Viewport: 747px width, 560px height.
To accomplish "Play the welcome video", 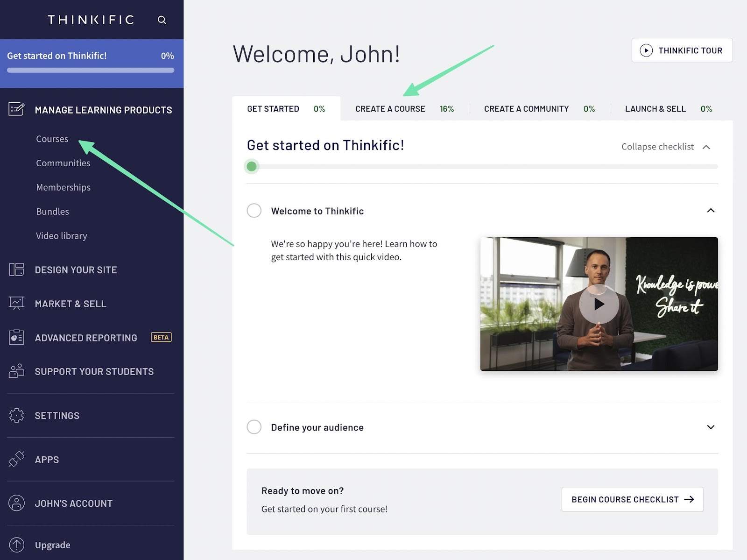I will (599, 304).
